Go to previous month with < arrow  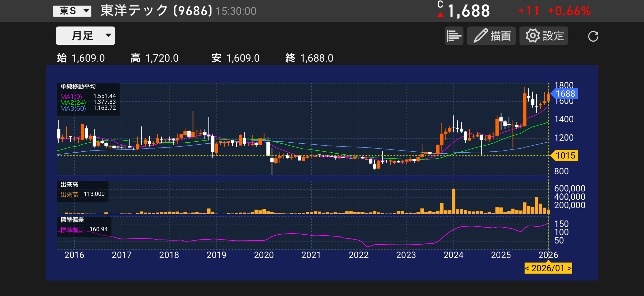click(x=527, y=268)
